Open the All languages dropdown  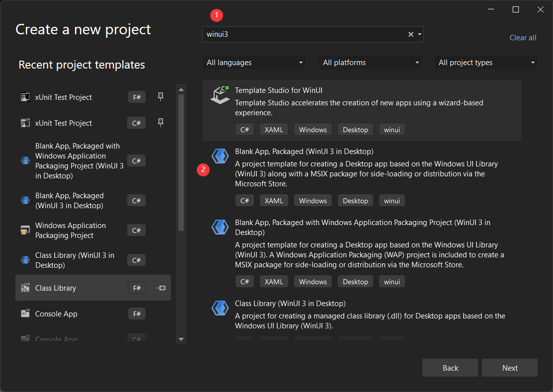click(x=301, y=62)
